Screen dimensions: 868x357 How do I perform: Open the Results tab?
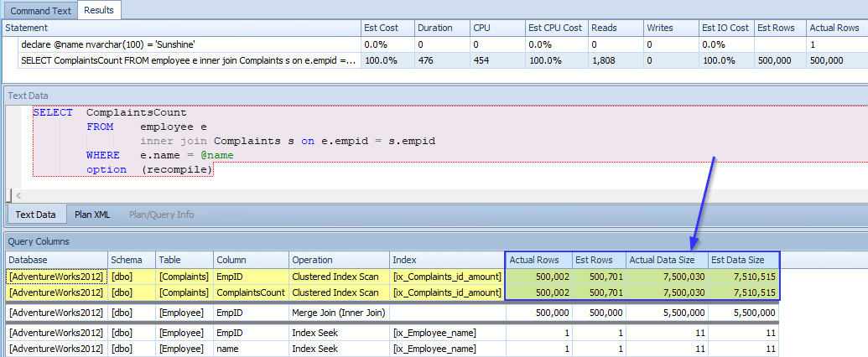[99, 10]
